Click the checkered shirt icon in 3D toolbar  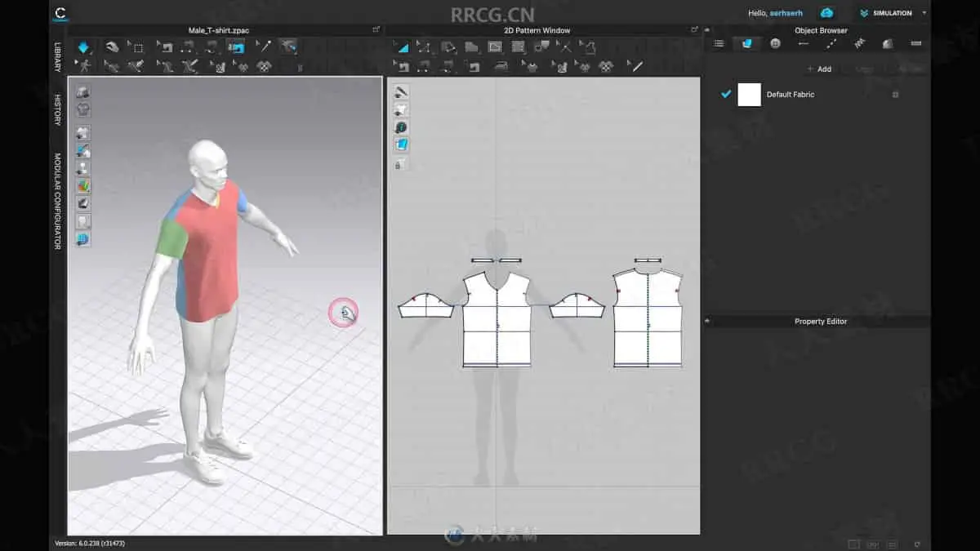265,67
